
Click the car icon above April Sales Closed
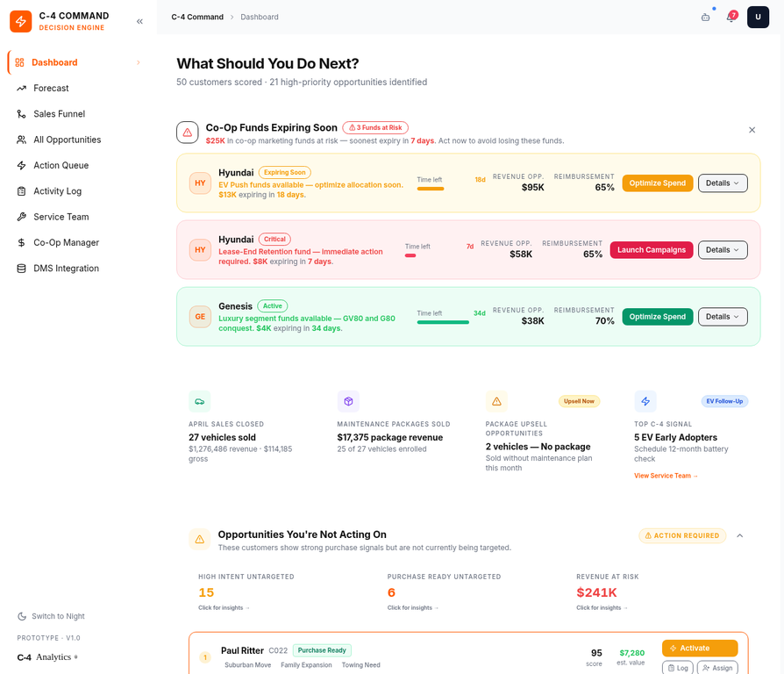click(x=199, y=401)
